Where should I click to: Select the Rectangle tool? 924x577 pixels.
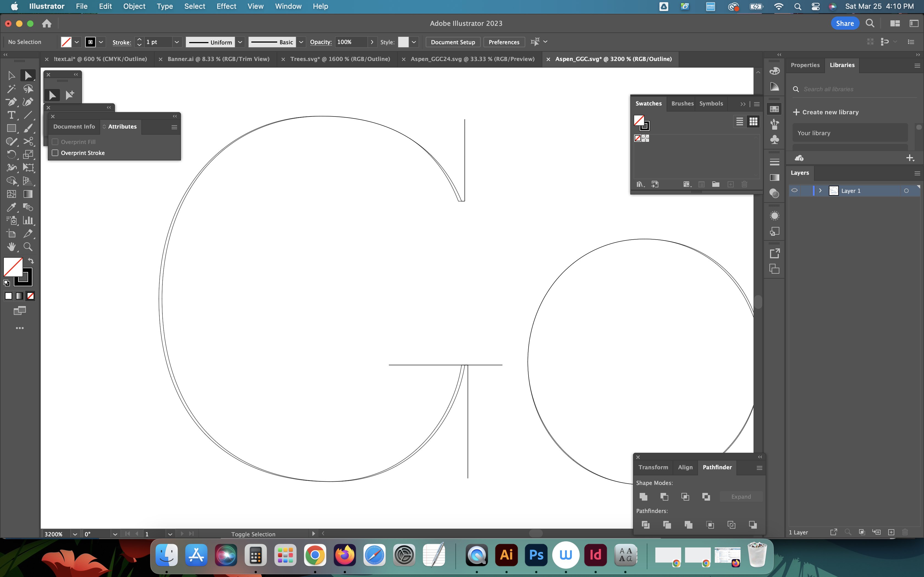pos(11,128)
